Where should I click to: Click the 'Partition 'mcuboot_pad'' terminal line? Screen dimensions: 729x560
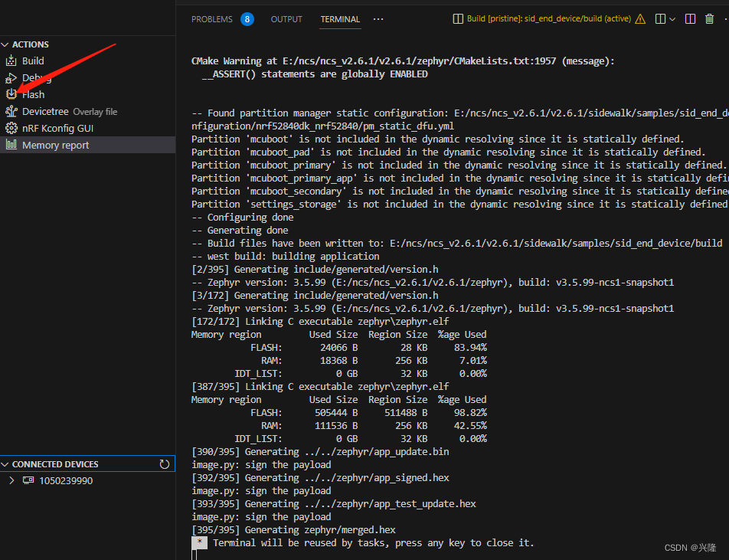(x=448, y=152)
